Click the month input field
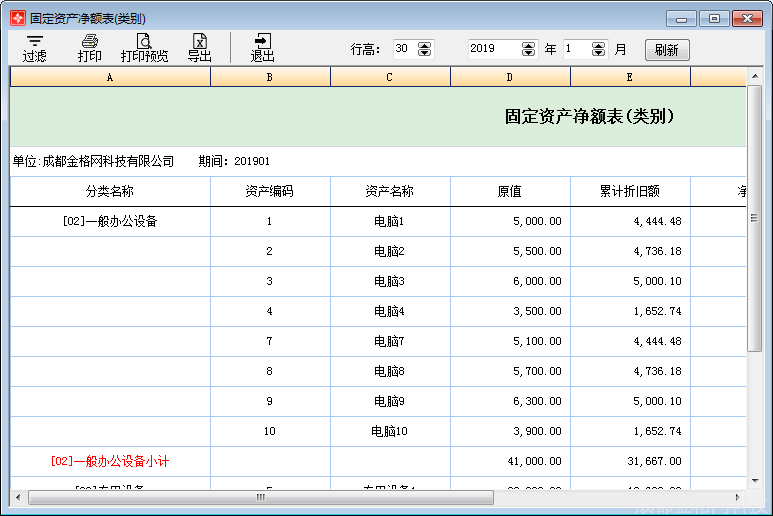Image resolution: width=773 pixels, height=516 pixels. (x=576, y=49)
